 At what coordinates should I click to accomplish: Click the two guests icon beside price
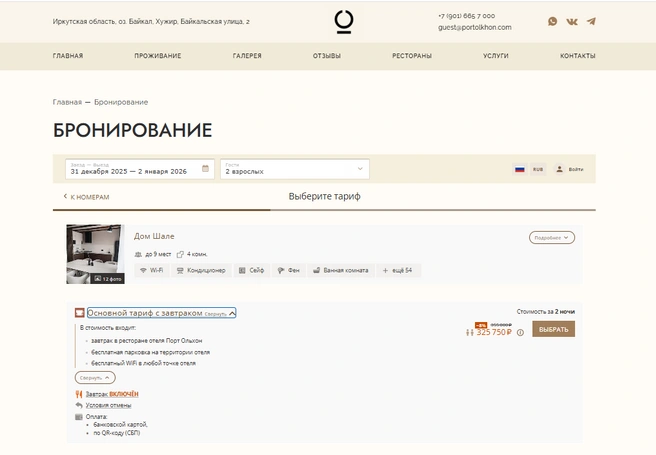[470, 332]
